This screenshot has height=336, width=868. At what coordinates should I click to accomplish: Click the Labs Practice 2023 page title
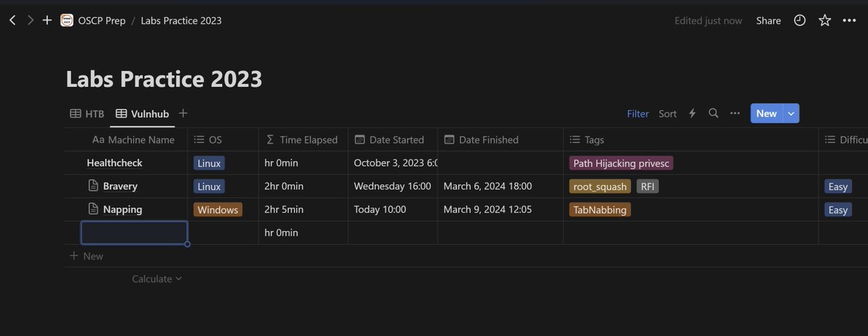click(x=164, y=79)
